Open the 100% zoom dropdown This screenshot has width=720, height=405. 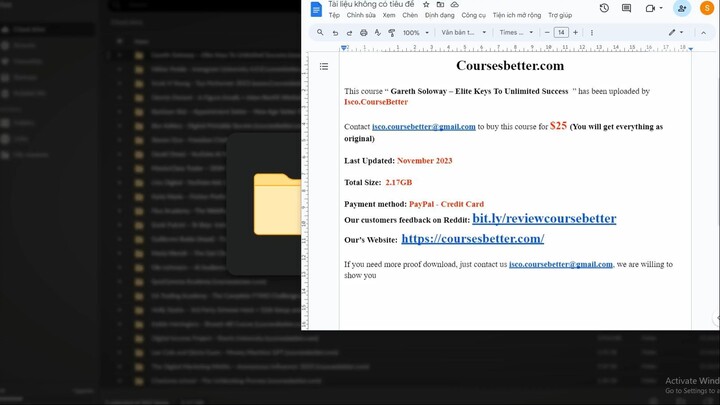(x=416, y=33)
